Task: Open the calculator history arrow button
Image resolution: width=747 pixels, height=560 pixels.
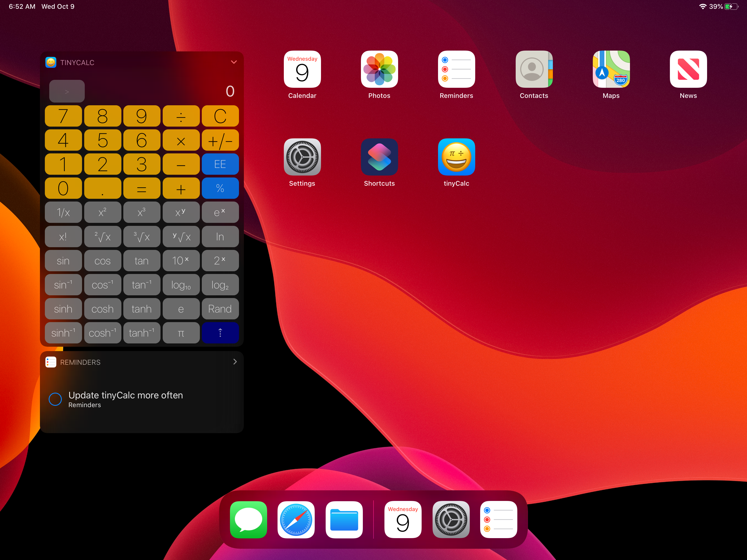Action: [x=67, y=91]
